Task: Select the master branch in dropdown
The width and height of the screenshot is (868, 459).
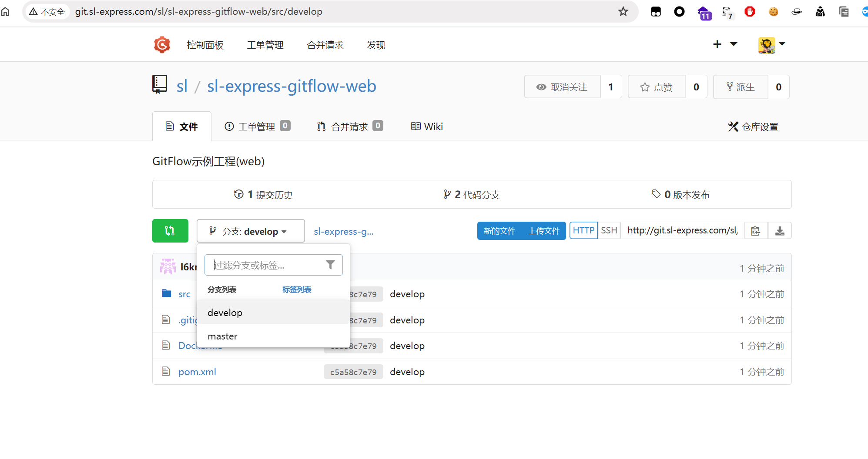Action: click(273, 336)
